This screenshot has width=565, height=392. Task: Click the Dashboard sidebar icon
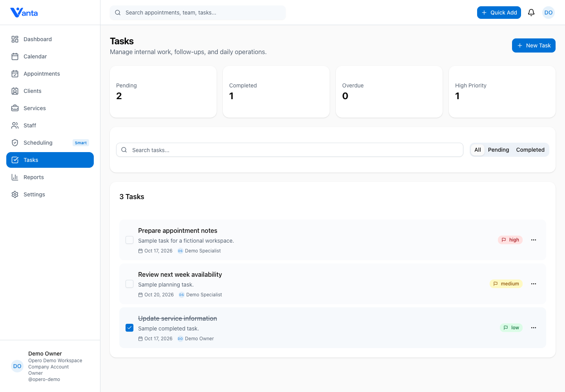[15, 39]
